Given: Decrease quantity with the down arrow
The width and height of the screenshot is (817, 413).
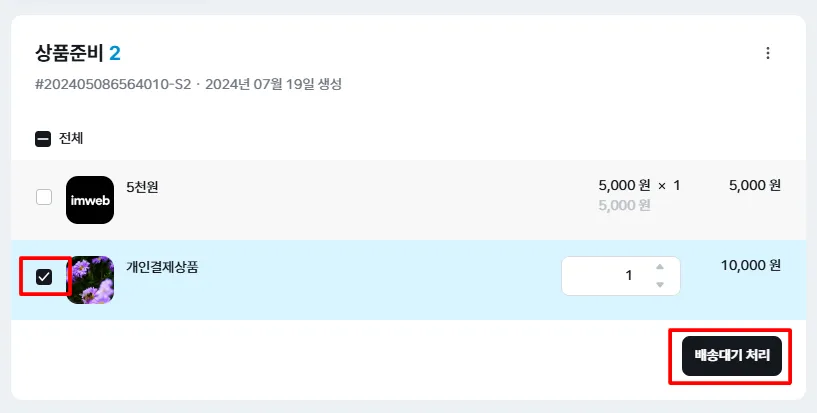Looking at the screenshot, I should 660,285.
